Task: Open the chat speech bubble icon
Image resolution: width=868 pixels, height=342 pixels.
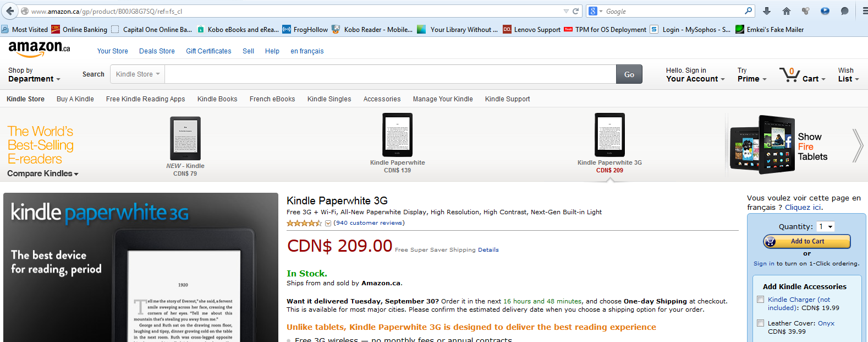Action: click(844, 11)
